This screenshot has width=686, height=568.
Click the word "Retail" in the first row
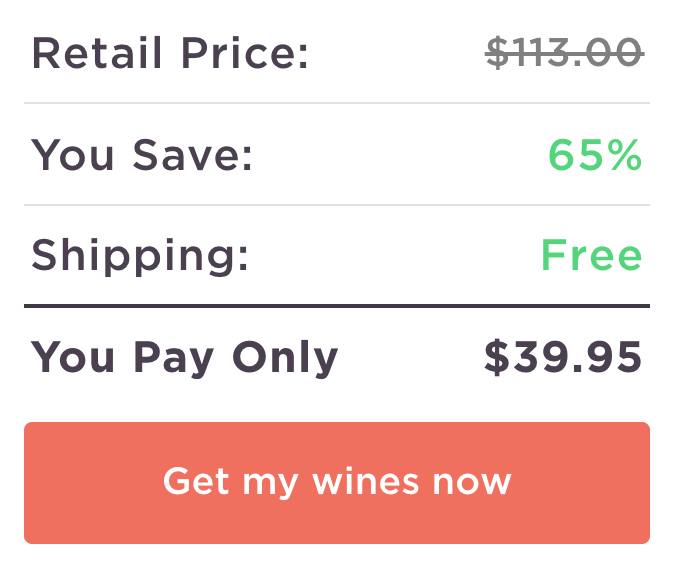tap(98, 53)
